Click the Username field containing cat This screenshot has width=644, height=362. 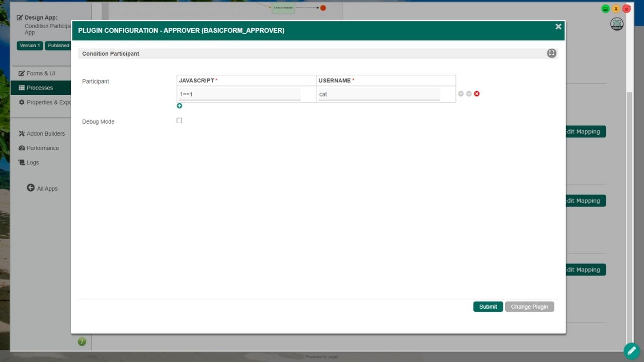tap(379, 94)
